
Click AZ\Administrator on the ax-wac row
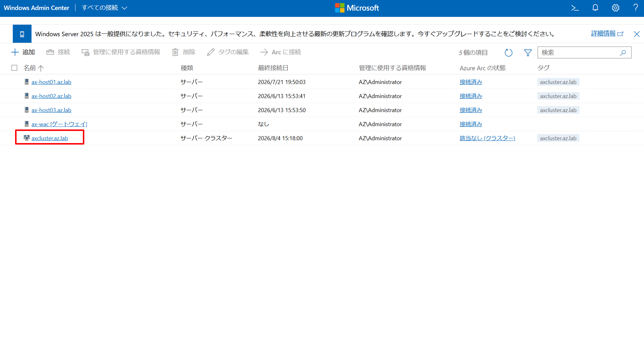[380, 124]
